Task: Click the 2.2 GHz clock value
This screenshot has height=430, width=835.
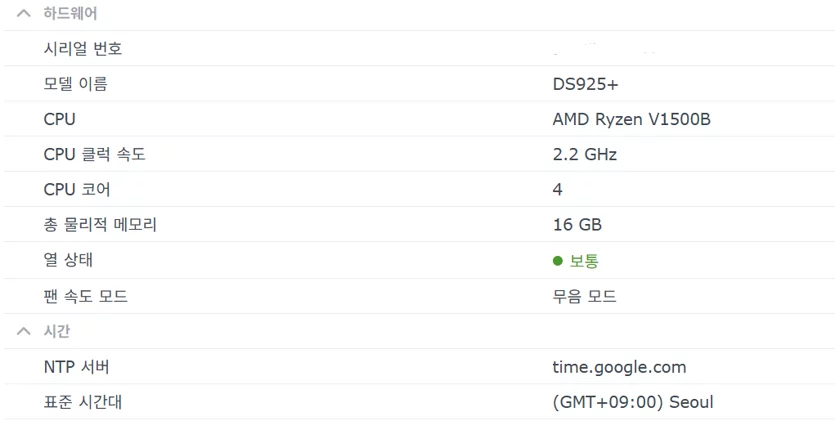Action: click(x=585, y=155)
